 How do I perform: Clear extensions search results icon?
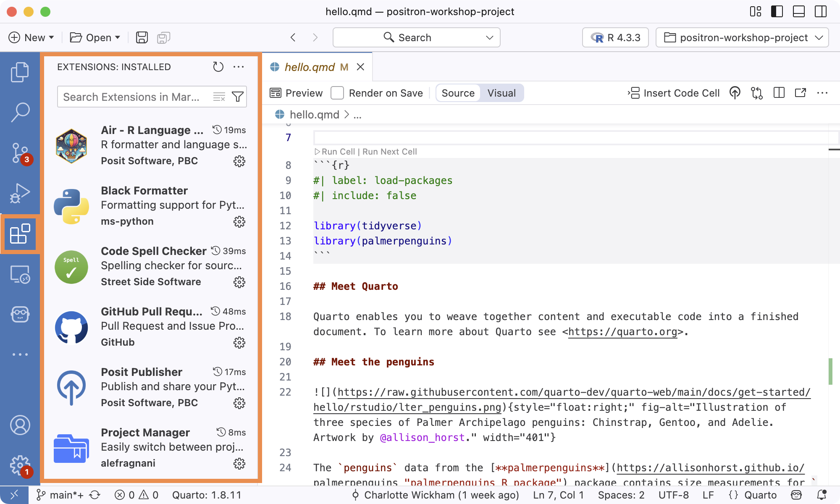pyautogui.click(x=219, y=97)
